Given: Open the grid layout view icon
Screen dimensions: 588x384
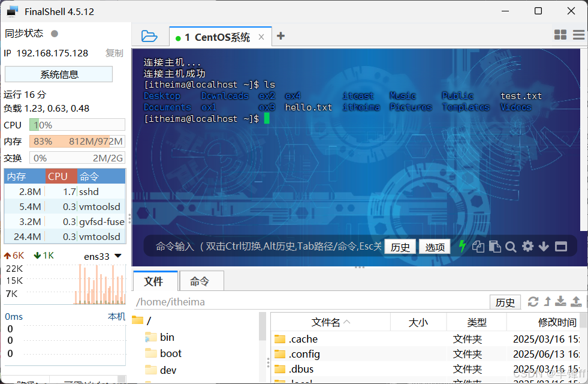Looking at the screenshot, I should point(560,35).
